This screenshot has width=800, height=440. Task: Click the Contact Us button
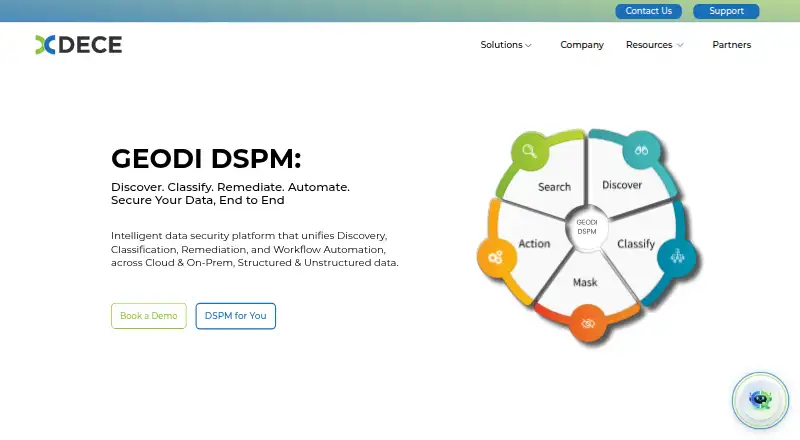click(x=648, y=11)
